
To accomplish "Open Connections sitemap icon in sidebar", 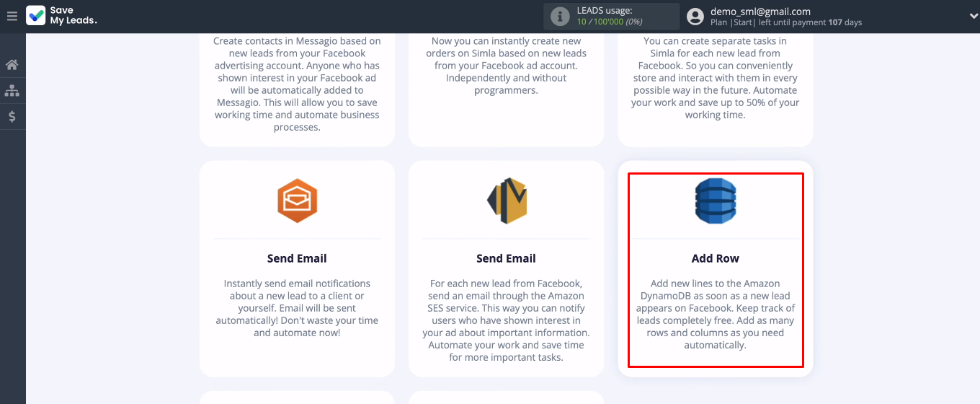I will pos(12,91).
